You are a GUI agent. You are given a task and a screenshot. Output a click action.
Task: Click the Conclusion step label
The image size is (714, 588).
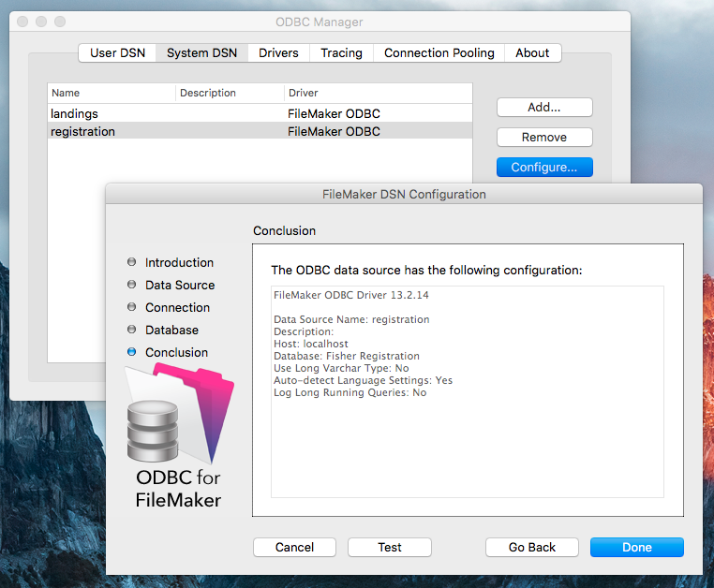tap(177, 352)
